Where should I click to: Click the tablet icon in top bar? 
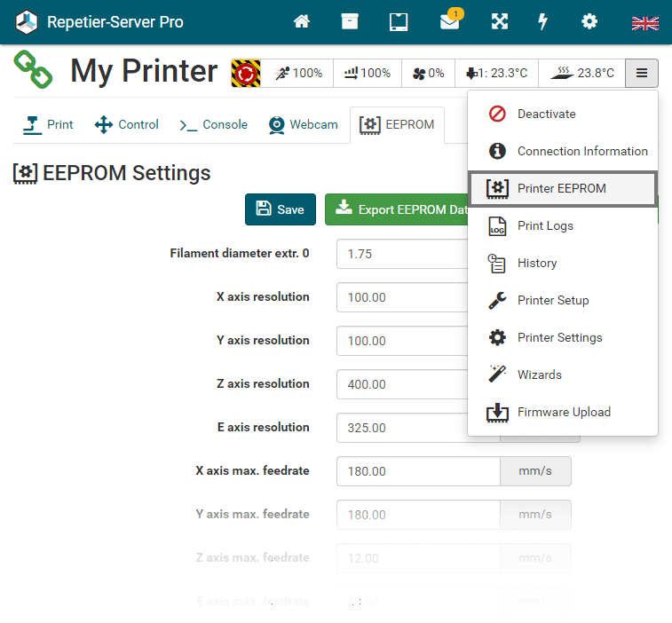(399, 22)
